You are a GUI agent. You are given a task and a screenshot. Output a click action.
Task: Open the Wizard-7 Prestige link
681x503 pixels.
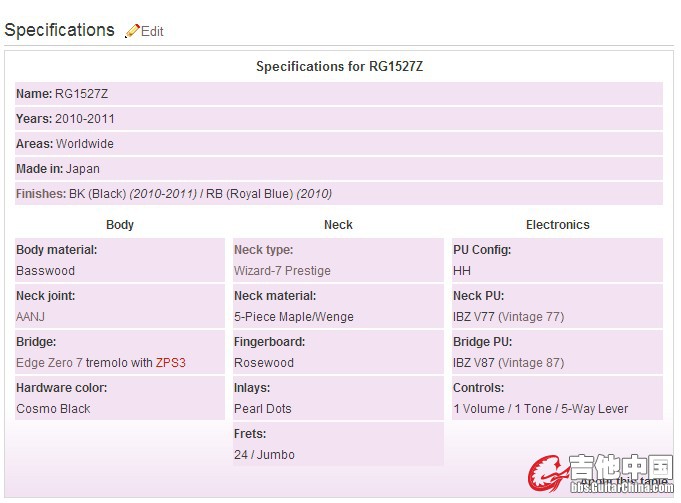pyautogui.click(x=282, y=271)
